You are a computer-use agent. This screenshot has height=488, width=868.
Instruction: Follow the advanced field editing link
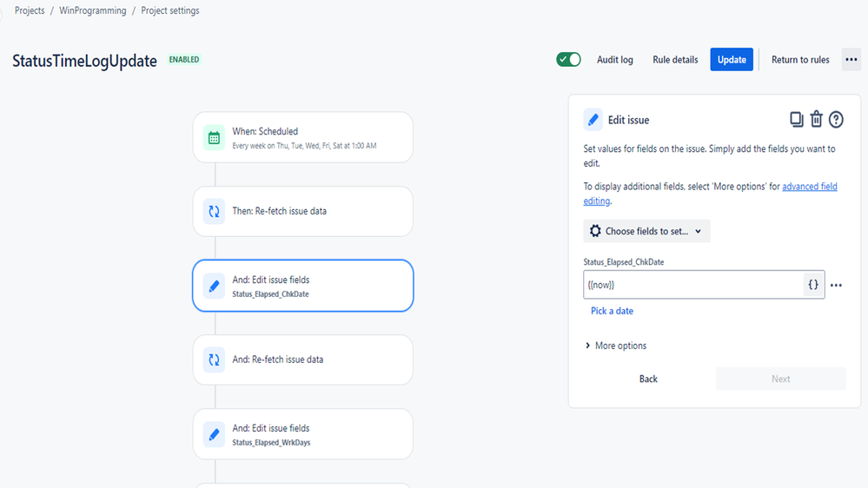(809, 187)
